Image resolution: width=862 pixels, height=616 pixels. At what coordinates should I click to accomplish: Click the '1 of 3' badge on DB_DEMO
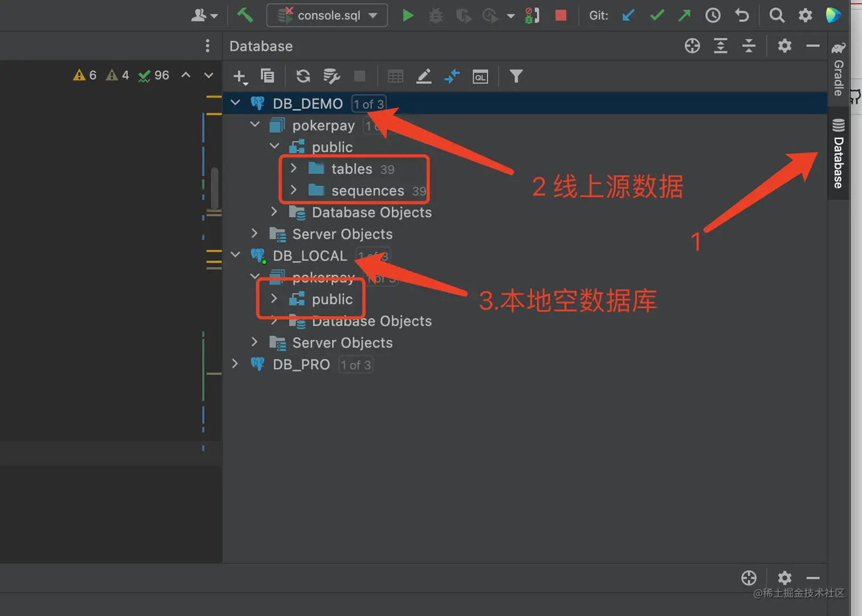(x=369, y=104)
